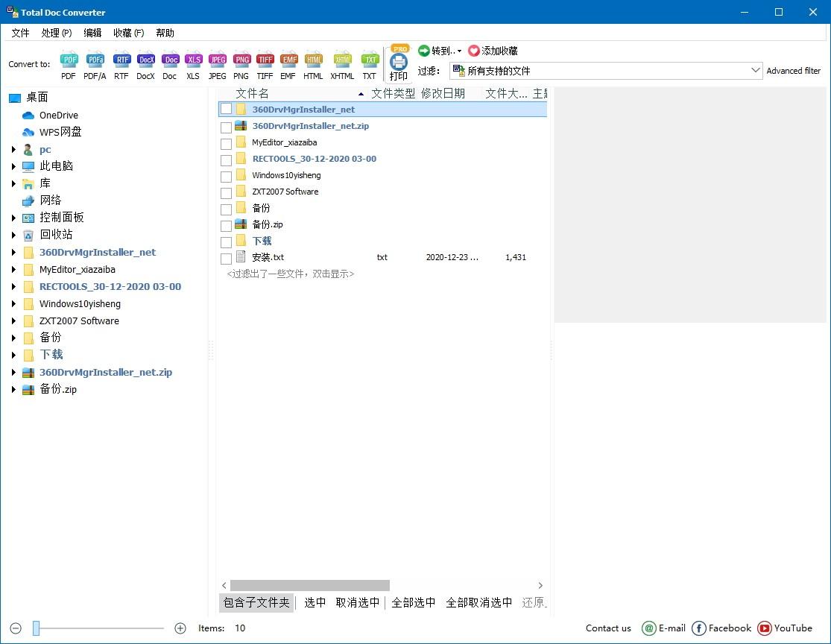
Task: Convert to PDF format icon
Action: pos(69,60)
